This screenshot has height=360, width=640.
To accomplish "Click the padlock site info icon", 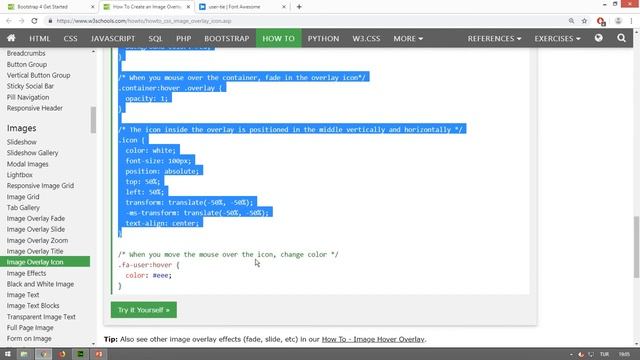I will (50, 21).
